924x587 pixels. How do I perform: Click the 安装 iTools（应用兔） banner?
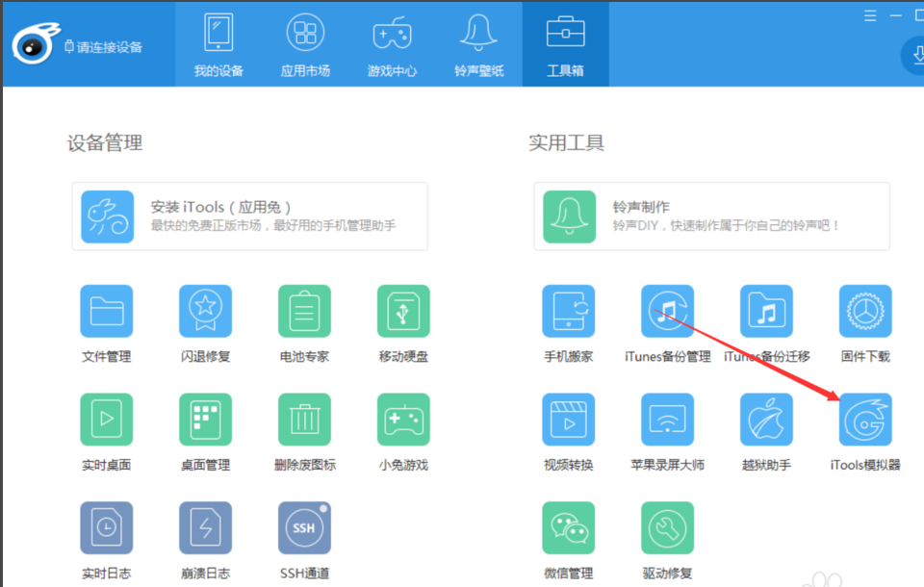(249, 217)
